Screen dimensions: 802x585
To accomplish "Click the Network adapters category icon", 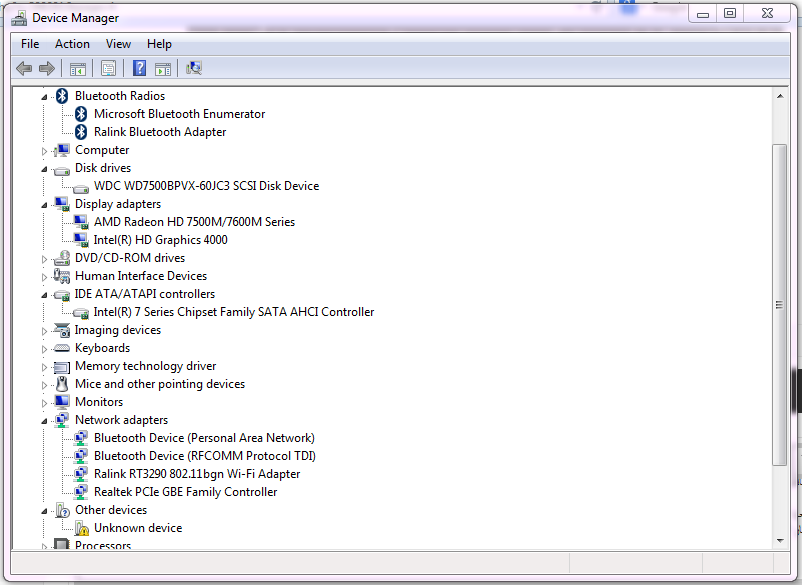I will [x=62, y=419].
